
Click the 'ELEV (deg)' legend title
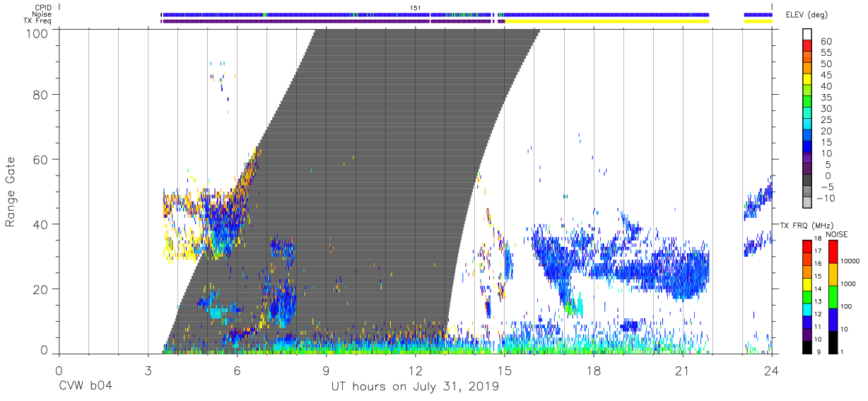point(807,14)
